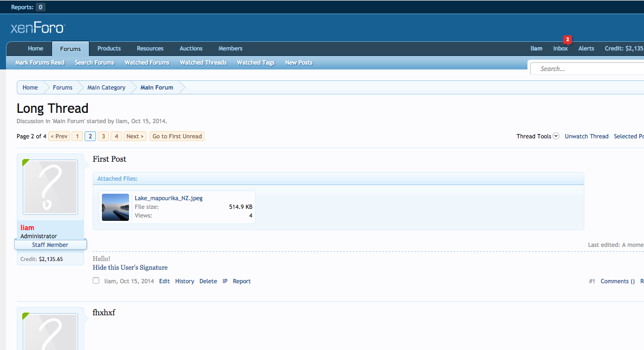Open the Main Category breadcrumb
Image resolution: width=644 pixels, height=350 pixels.
[106, 87]
